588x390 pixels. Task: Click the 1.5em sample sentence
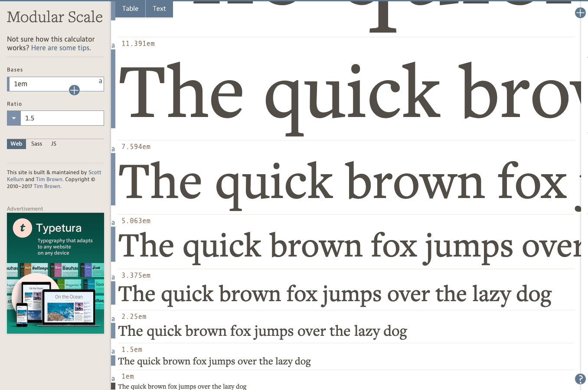(x=214, y=361)
